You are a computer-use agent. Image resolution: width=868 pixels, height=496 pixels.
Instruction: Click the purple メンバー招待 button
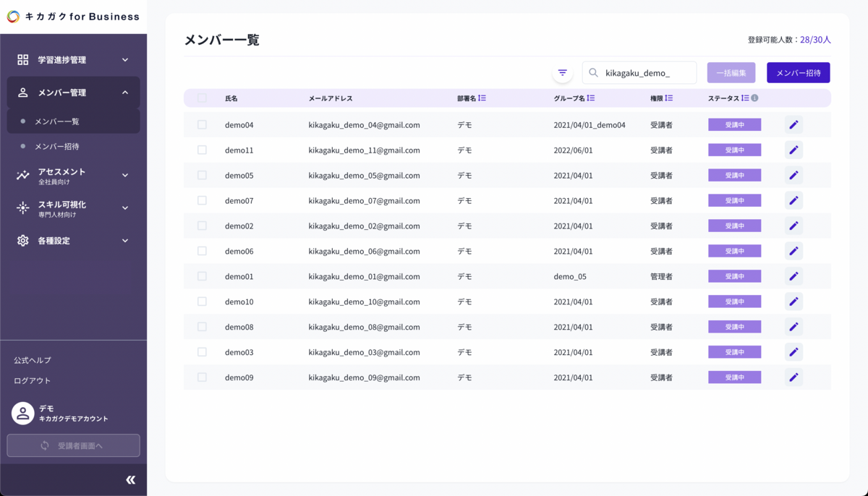799,73
